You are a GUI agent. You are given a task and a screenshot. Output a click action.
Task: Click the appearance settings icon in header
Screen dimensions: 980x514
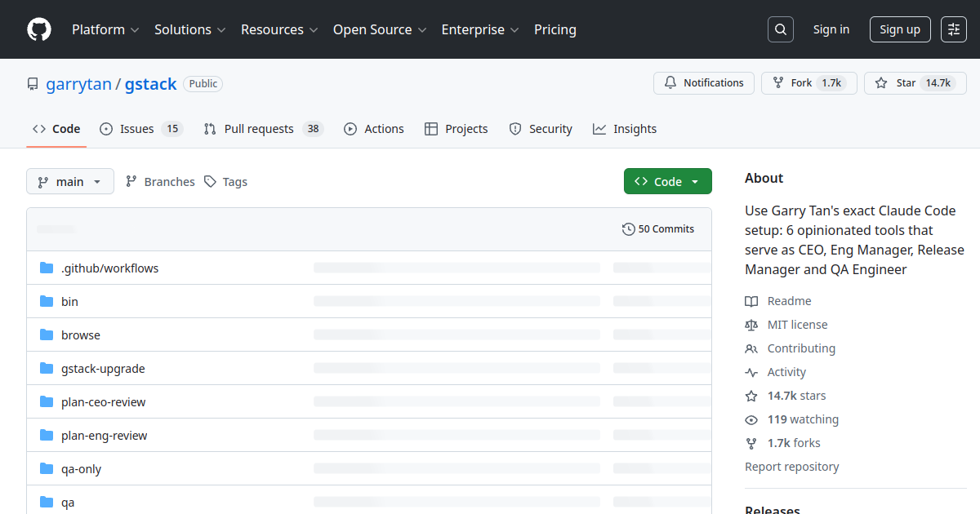click(953, 29)
